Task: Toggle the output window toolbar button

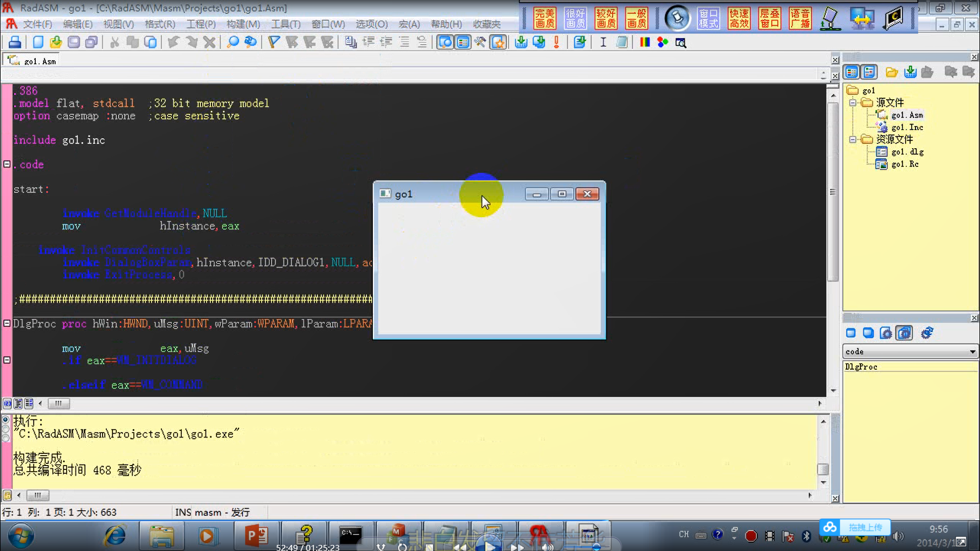Action: (445, 42)
